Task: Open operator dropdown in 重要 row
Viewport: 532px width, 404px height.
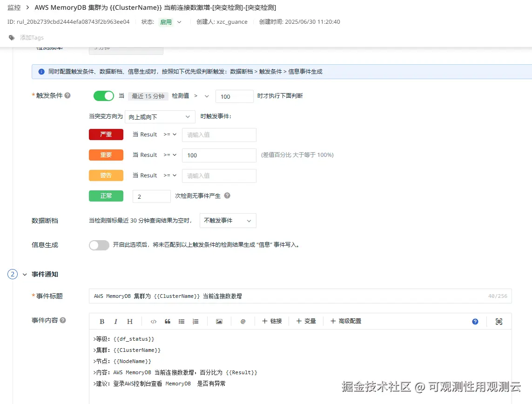Action: 170,155
